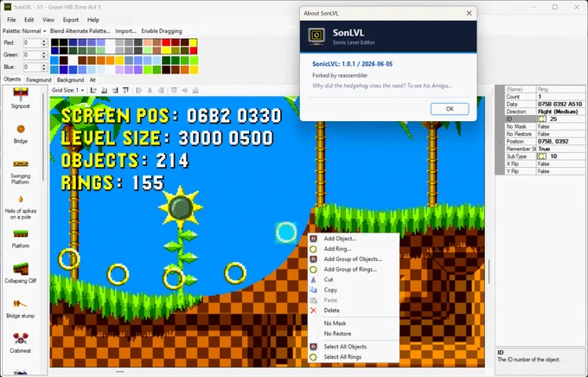Click the Align Rights toolbar icon
Screen dimensions: 588x377
click(x=115, y=91)
